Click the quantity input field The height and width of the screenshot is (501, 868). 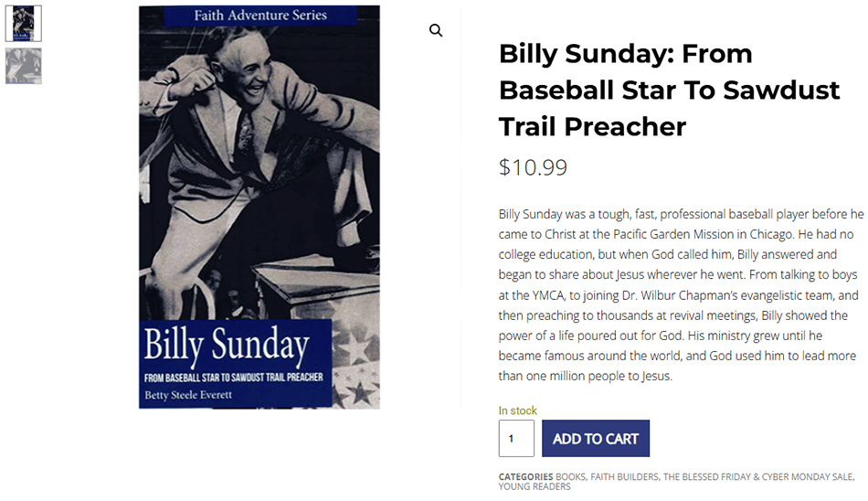pyautogui.click(x=516, y=439)
